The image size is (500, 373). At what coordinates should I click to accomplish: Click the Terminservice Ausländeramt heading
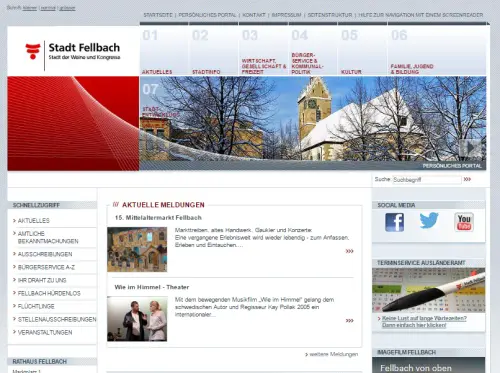coord(421,263)
